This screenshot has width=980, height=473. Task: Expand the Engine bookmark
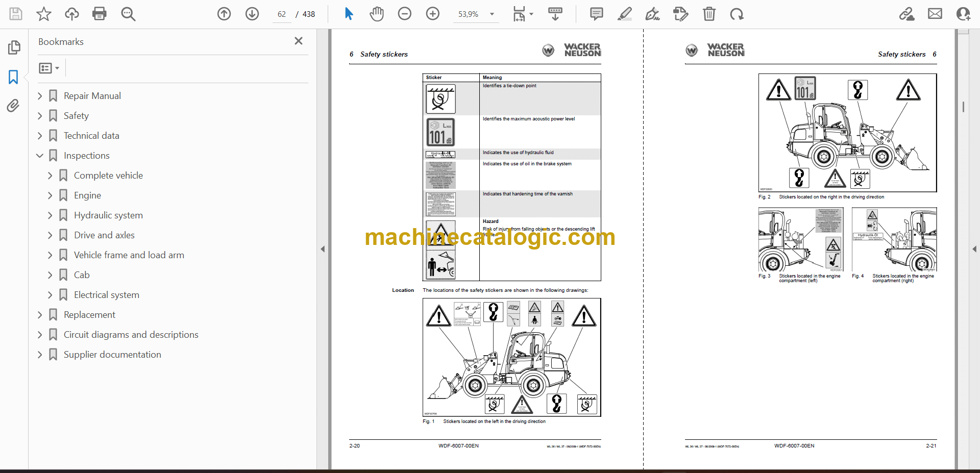[x=50, y=195]
